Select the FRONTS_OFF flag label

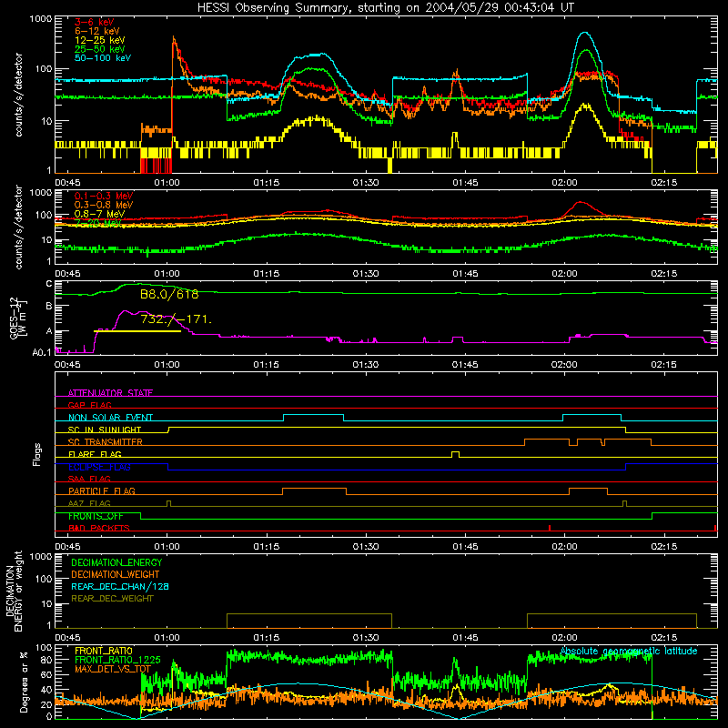pyautogui.click(x=96, y=516)
